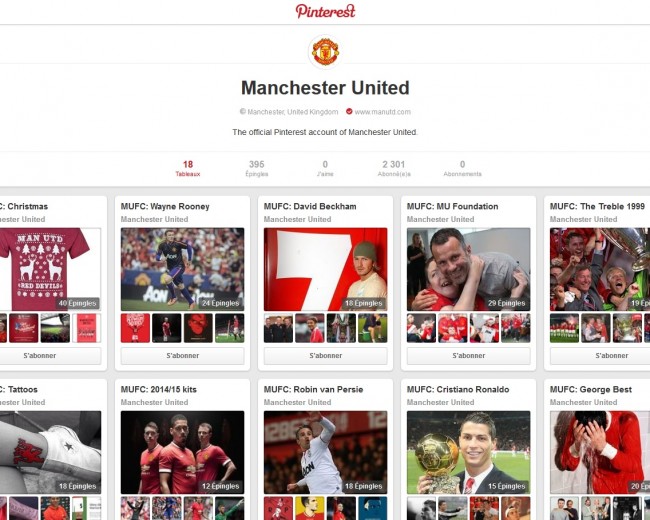Image resolution: width=650 pixels, height=520 pixels.
Task: Open the 0 Abonnements tab
Action: (x=462, y=168)
